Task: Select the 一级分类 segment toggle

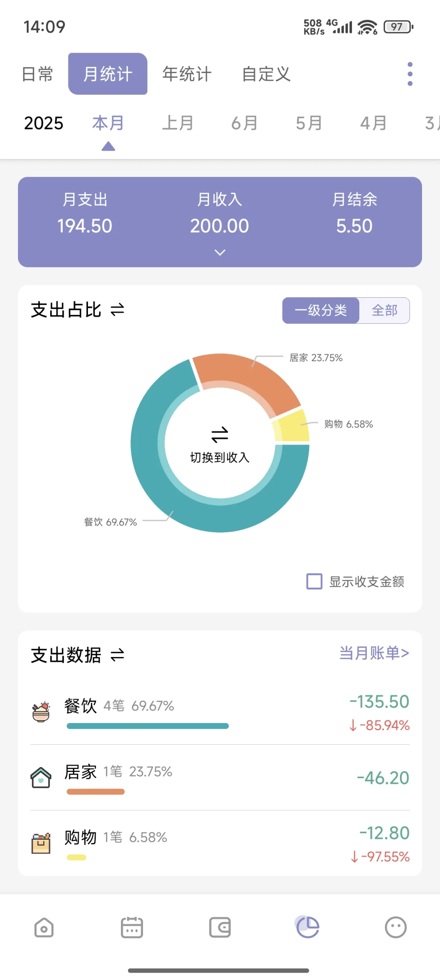Action: pyautogui.click(x=321, y=310)
